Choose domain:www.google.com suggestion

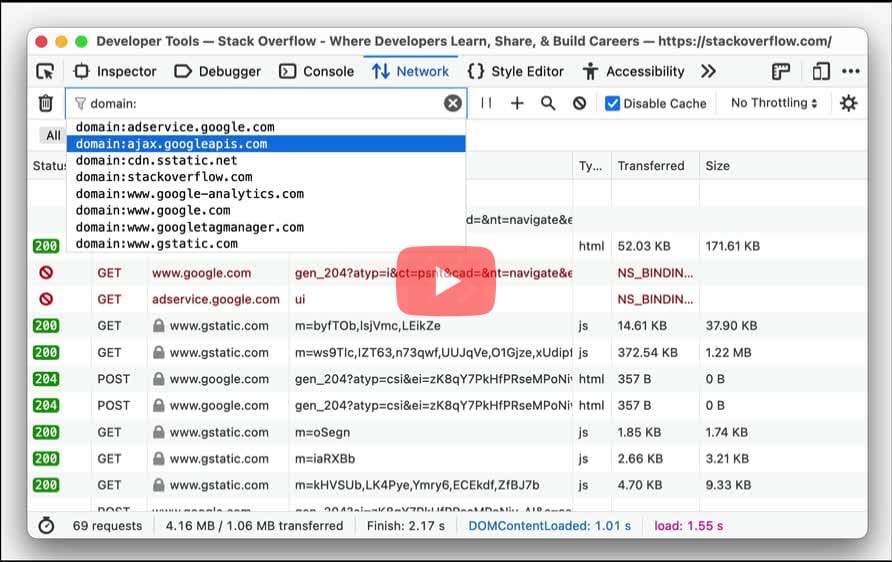click(266, 210)
